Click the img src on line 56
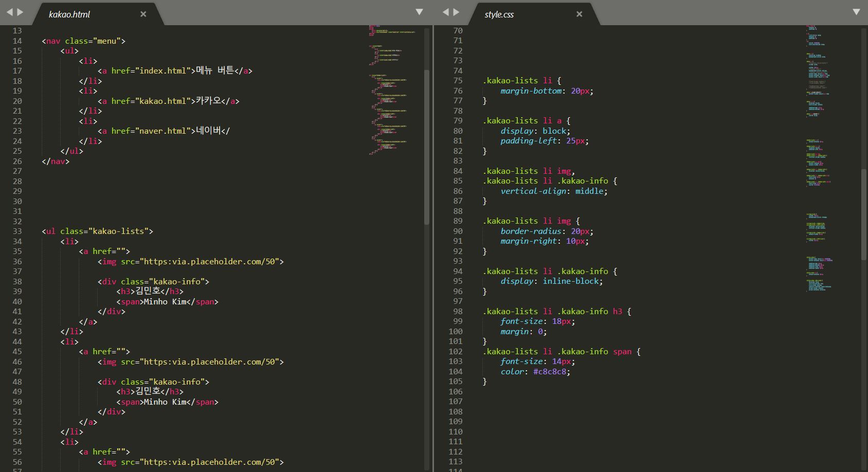This screenshot has height=472, width=868. (191, 462)
